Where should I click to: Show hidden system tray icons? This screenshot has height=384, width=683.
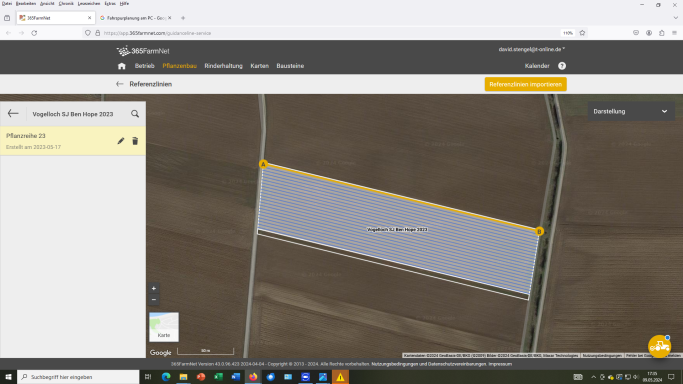pyautogui.click(x=593, y=377)
